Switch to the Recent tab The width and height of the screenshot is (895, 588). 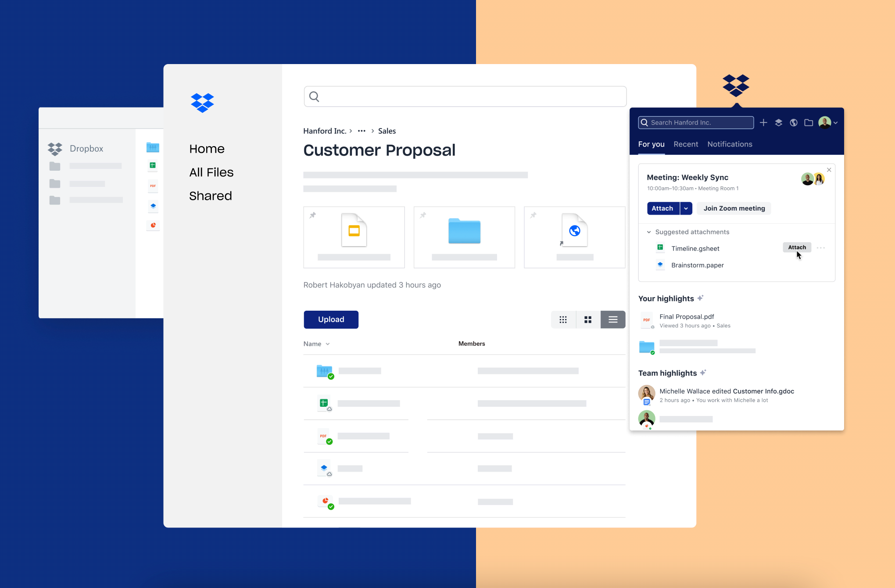686,144
